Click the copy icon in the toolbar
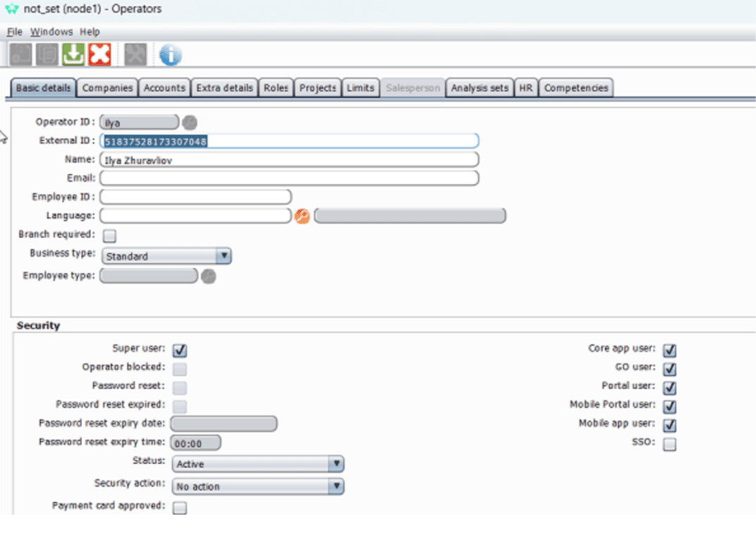Viewport: 756px width, 533px height. (46, 54)
